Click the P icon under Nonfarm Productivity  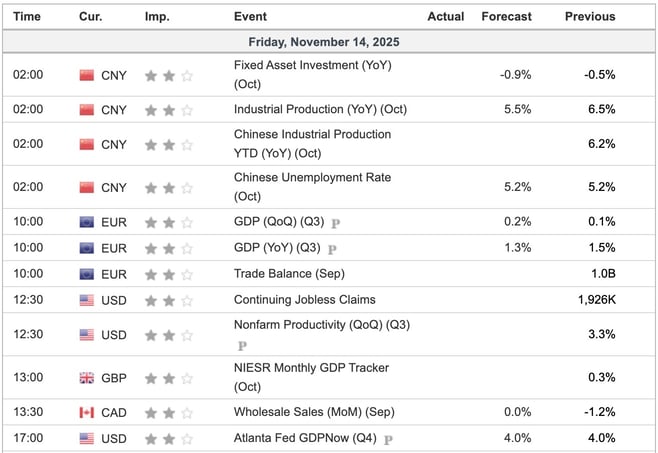[x=242, y=345]
